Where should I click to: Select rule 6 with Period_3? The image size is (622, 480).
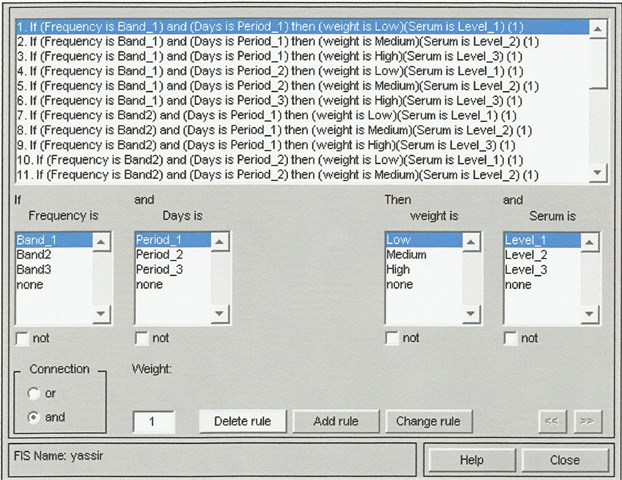[302, 101]
